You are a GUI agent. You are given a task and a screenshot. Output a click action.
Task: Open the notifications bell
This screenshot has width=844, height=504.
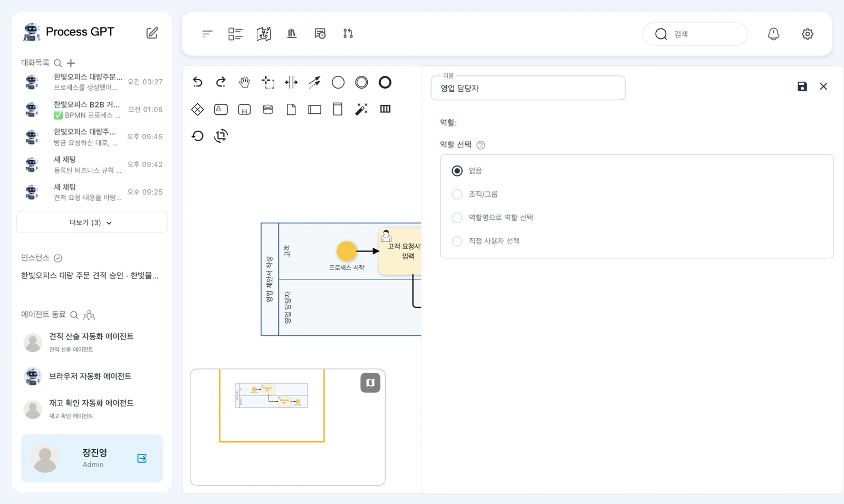click(x=773, y=34)
